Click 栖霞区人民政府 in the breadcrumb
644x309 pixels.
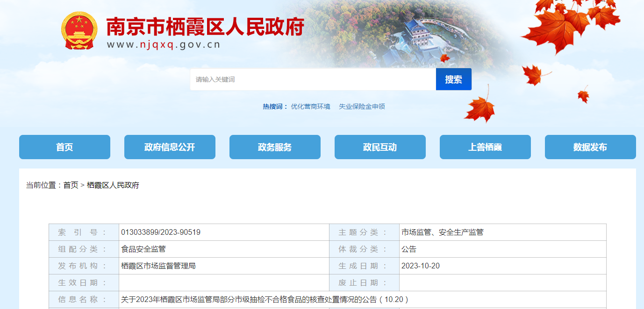[113, 185]
